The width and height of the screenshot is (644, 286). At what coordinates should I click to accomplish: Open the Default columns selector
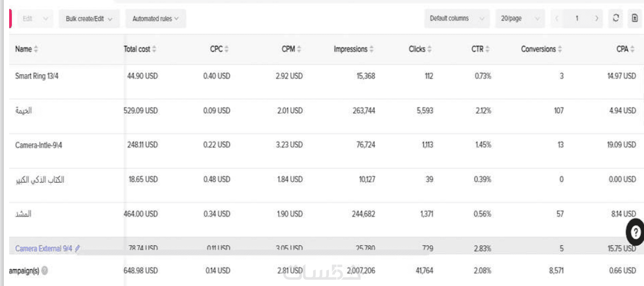pos(457,19)
